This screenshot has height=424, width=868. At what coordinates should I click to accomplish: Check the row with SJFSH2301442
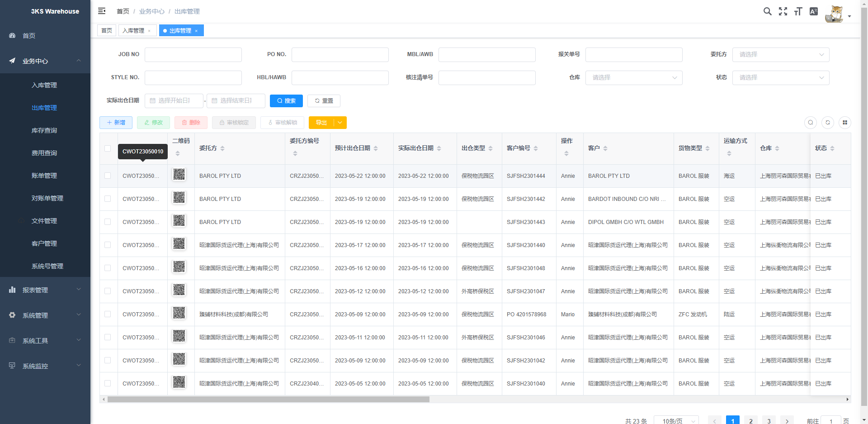click(x=108, y=199)
